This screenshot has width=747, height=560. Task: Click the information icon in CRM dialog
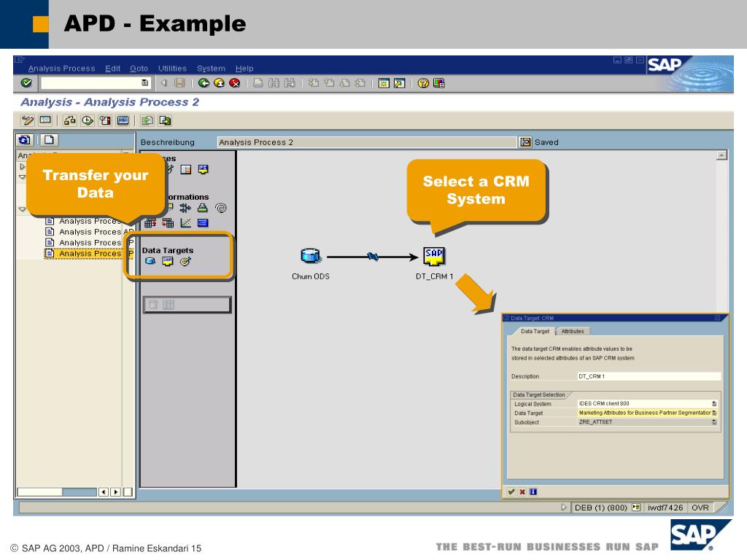click(x=533, y=492)
